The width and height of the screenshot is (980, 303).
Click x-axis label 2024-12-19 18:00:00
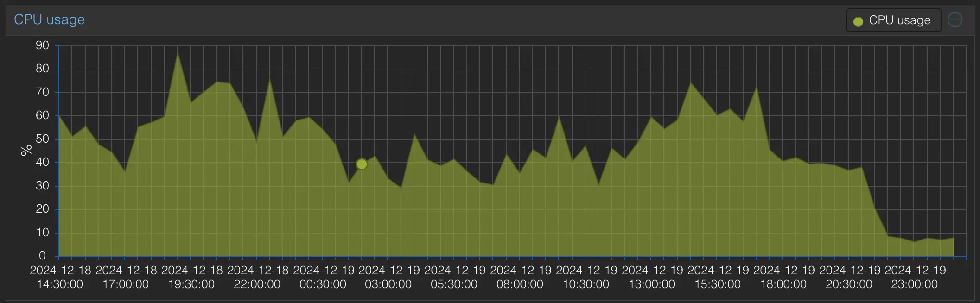[783, 277]
